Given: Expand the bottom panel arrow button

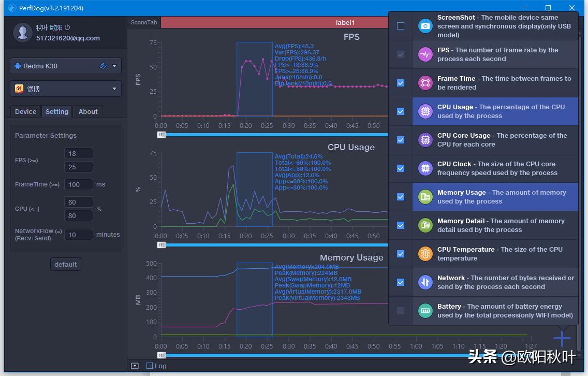Looking at the screenshot, I should pos(135,366).
